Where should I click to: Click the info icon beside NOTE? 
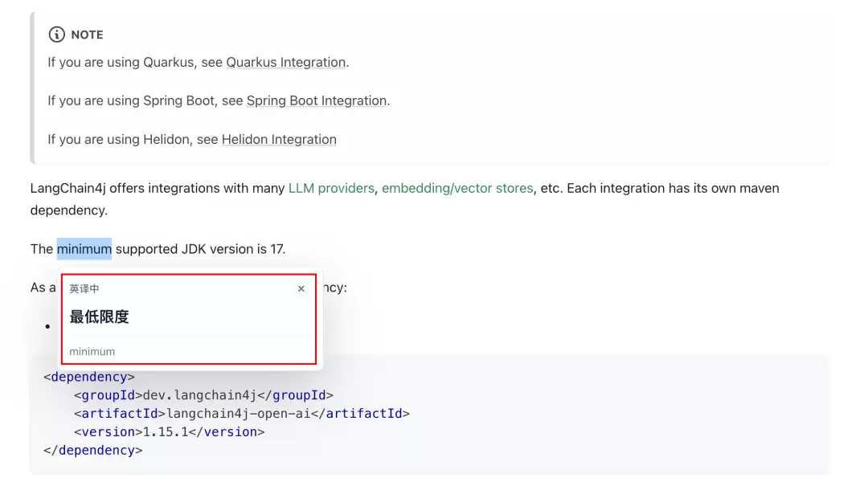click(56, 35)
